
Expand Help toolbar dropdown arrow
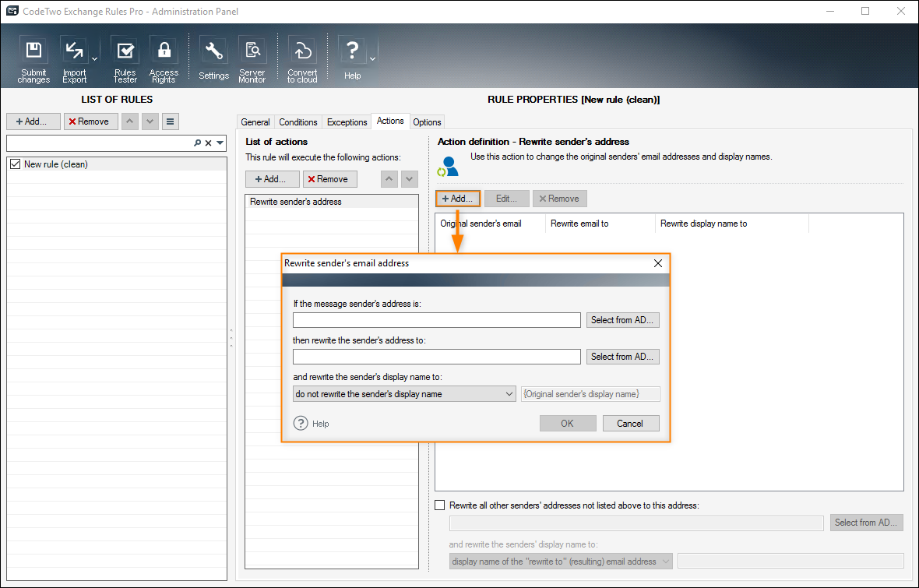(x=372, y=58)
